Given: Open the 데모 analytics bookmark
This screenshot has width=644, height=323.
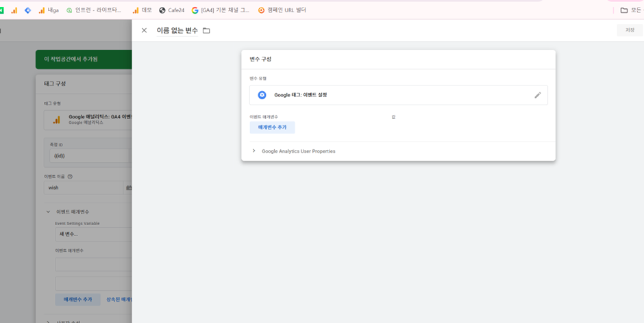Looking at the screenshot, I should (x=142, y=10).
